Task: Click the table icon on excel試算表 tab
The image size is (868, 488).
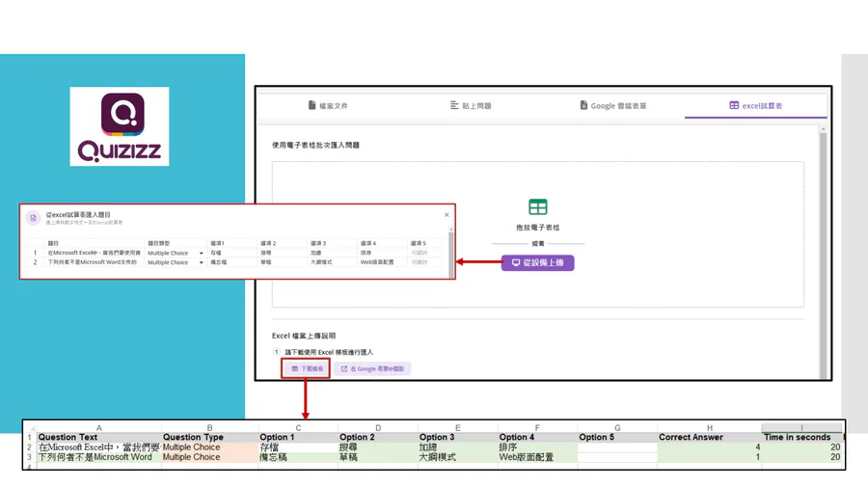Action: point(734,105)
